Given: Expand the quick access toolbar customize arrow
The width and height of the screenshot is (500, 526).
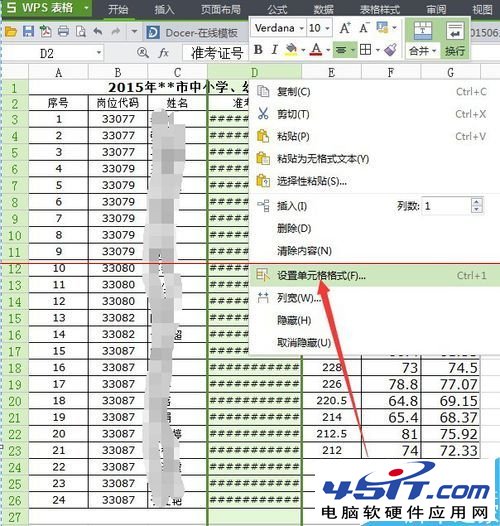Looking at the screenshot, I should point(134,32).
